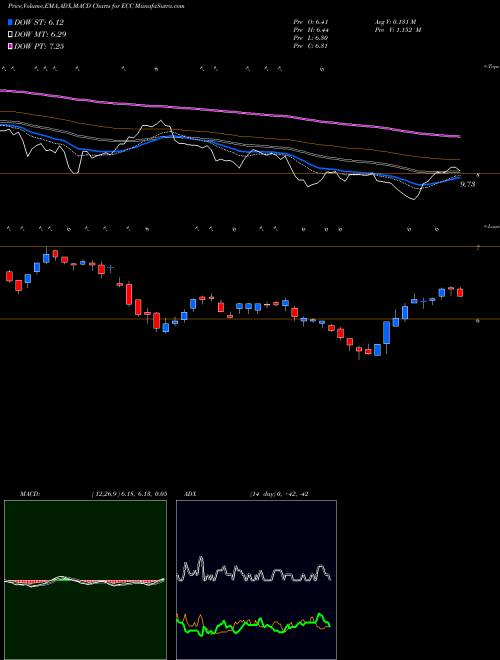Select the 'DOW ST: 6.12' legend text
The height and width of the screenshot is (660, 500).
[39, 22]
